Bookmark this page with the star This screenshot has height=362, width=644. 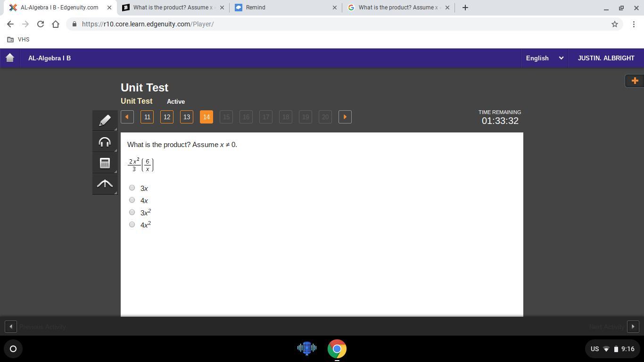click(615, 24)
